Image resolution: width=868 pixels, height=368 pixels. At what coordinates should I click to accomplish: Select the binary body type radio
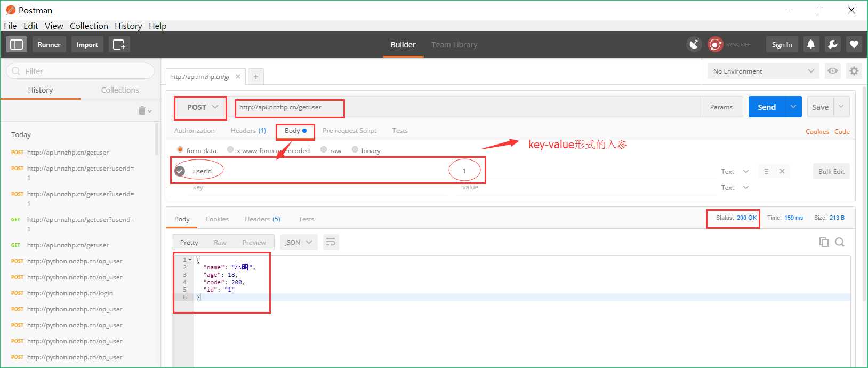[x=355, y=150]
